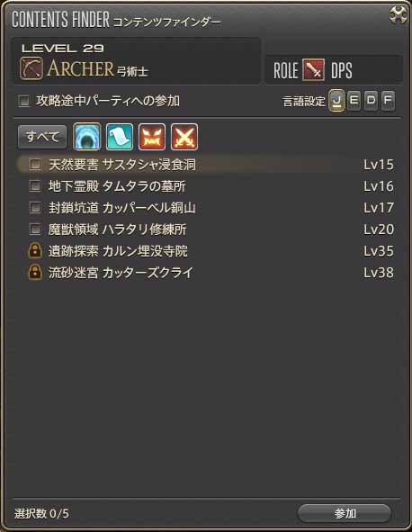The height and width of the screenshot is (532, 412).
Task: Select the crossed swords PvP filter icon
Action: click(x=184, y=137)
